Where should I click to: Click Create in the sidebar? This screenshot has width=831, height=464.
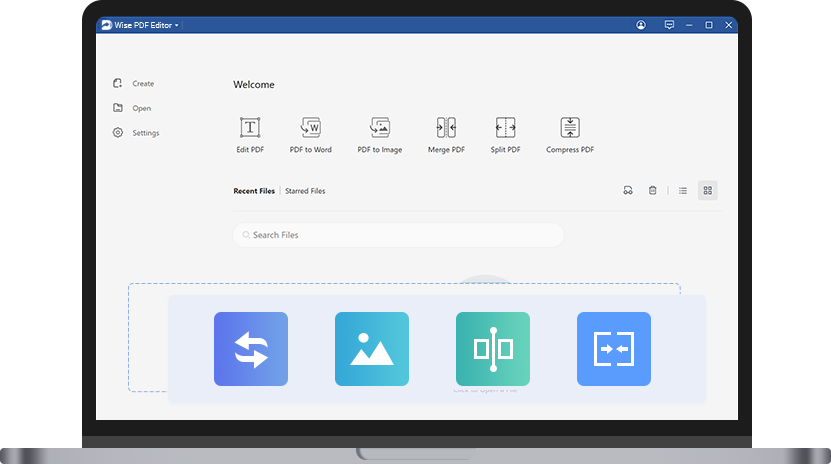tap(134, 83)
